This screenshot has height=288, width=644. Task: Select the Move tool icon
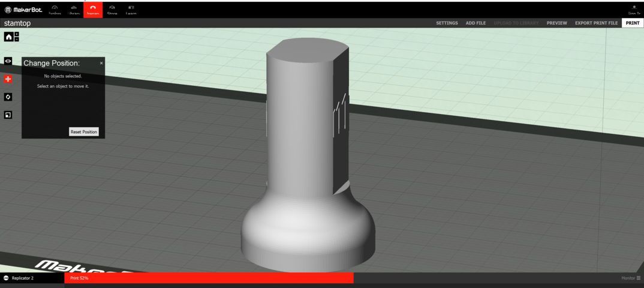pos(8,79)
